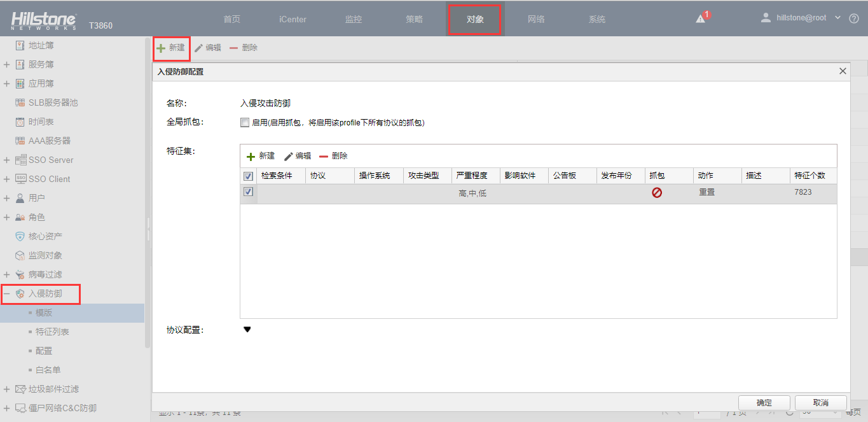
Task: Click the 核心资产 shield icon
Action: (20, 236)
